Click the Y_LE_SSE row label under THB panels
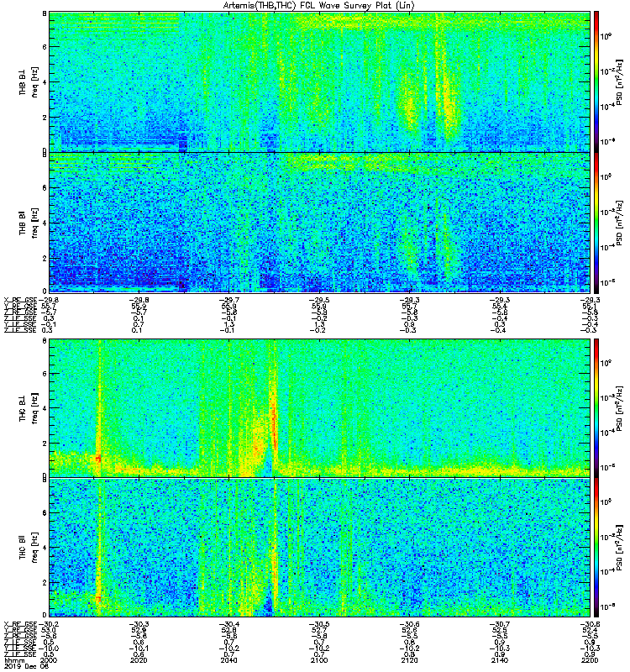 pyautogui.click(x=20, y=324)
